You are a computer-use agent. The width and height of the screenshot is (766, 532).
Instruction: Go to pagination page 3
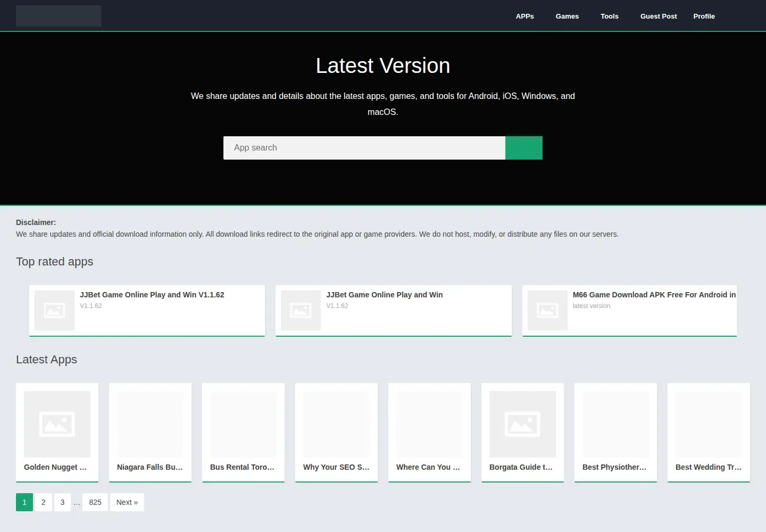(62, 502)
